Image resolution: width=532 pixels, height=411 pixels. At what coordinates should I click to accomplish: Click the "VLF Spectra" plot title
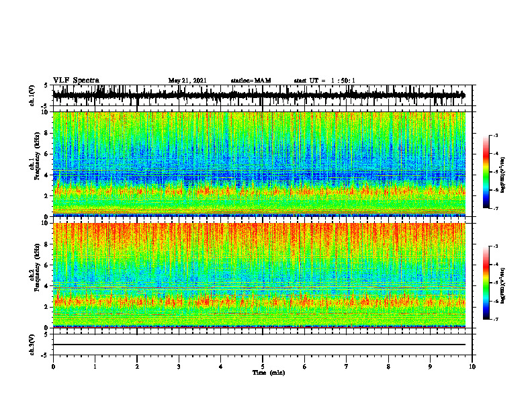coord(76,81)
